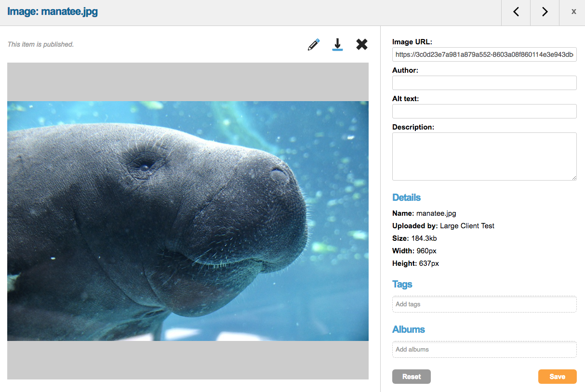Click into the Alt text field
The width and height of the screenshot is (585, 392).
(x=484, y=111)
